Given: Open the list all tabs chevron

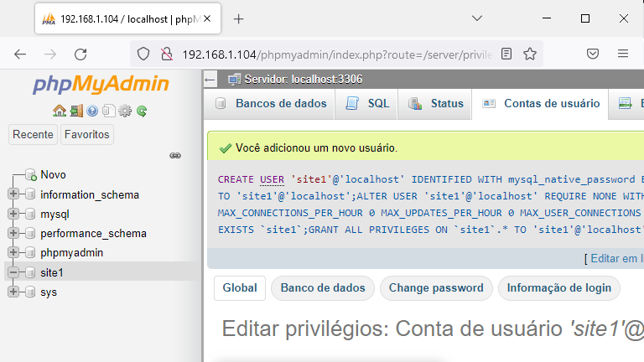Looking at the screenshot, I should (477, 18).
